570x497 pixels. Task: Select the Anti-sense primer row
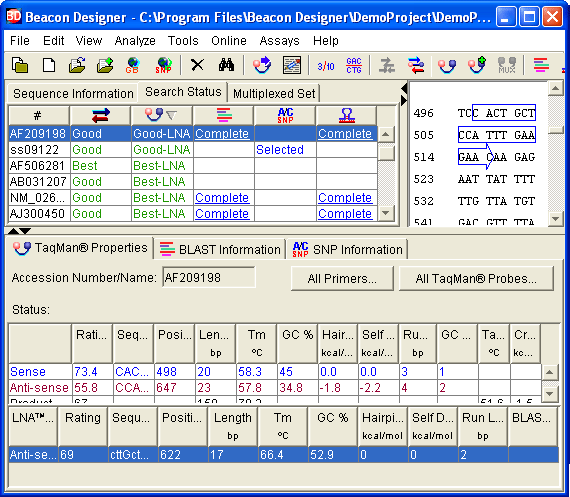[274, 388]
